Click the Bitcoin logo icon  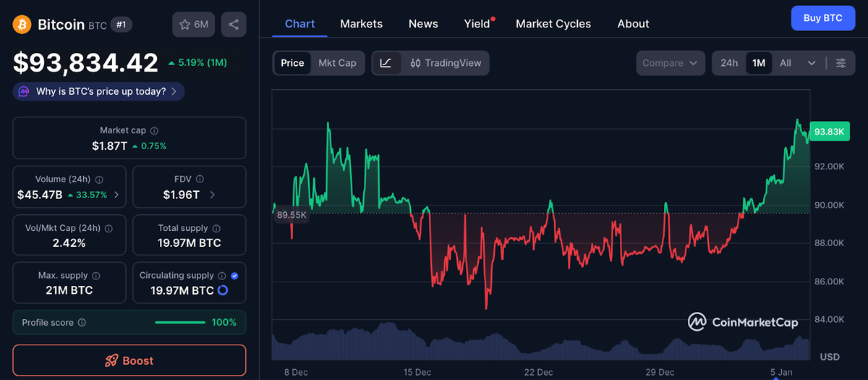22,25
